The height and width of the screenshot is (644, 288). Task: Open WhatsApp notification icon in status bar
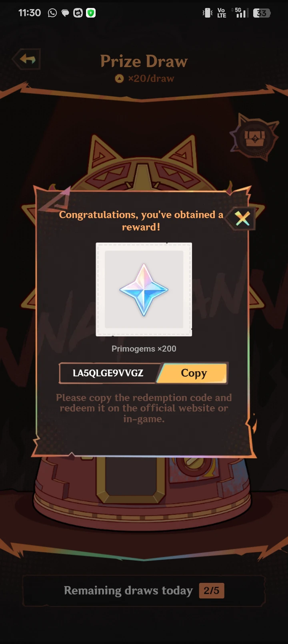coord(52,13)
